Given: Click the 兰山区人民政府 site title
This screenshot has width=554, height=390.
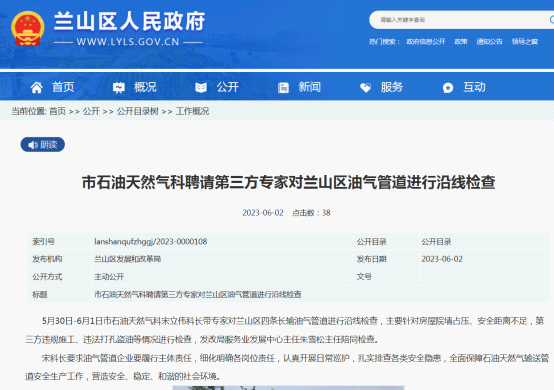Looking at the screenshot, I should (129, 21).
